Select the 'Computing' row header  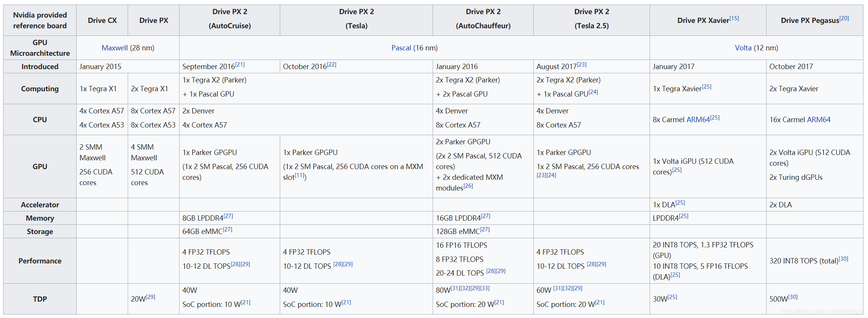point(40,89)
